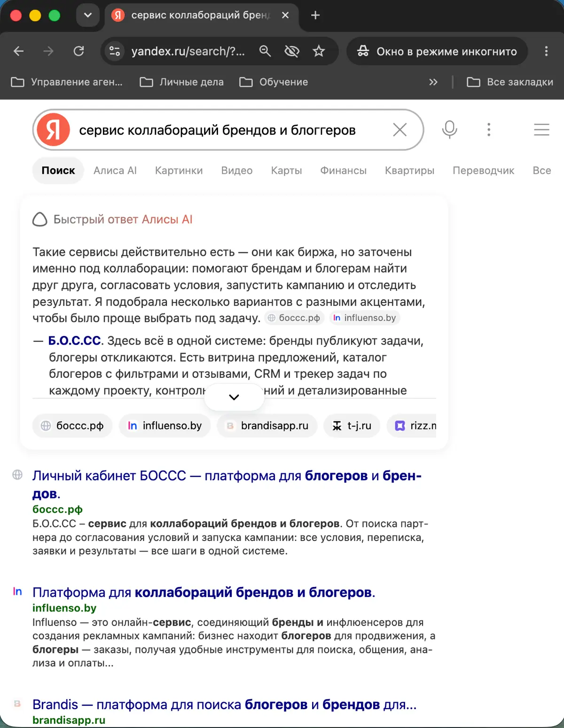This screenshot has width=564, height=728.
Task: Click the browser forward arrow
Action: coord(48,51)
